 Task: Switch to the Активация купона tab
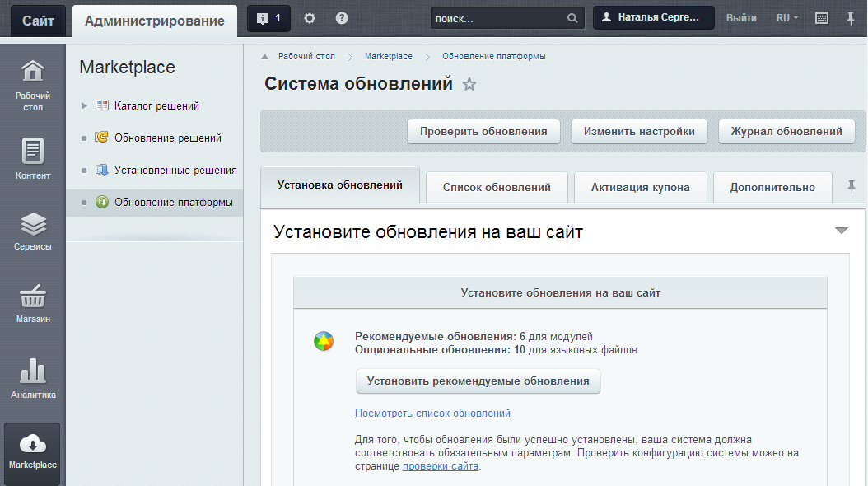click(640, 187)
